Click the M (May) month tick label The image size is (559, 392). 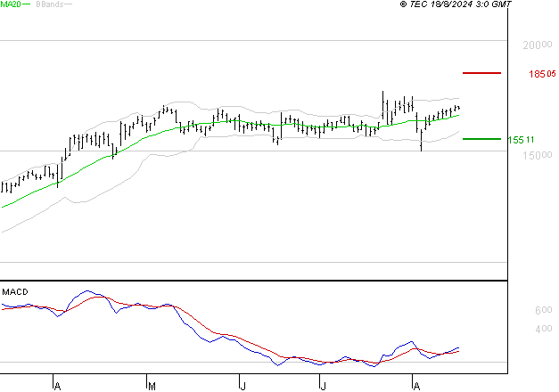point(152,386)
